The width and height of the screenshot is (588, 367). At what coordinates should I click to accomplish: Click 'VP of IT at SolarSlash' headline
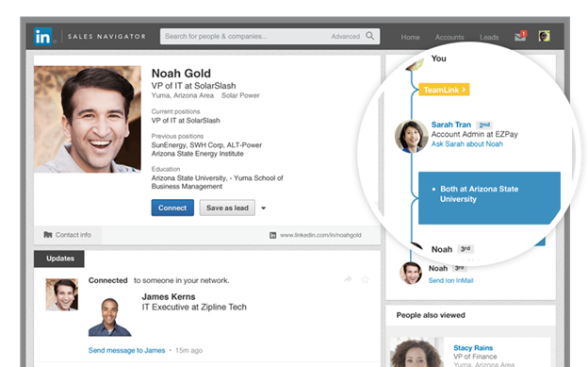193,86
